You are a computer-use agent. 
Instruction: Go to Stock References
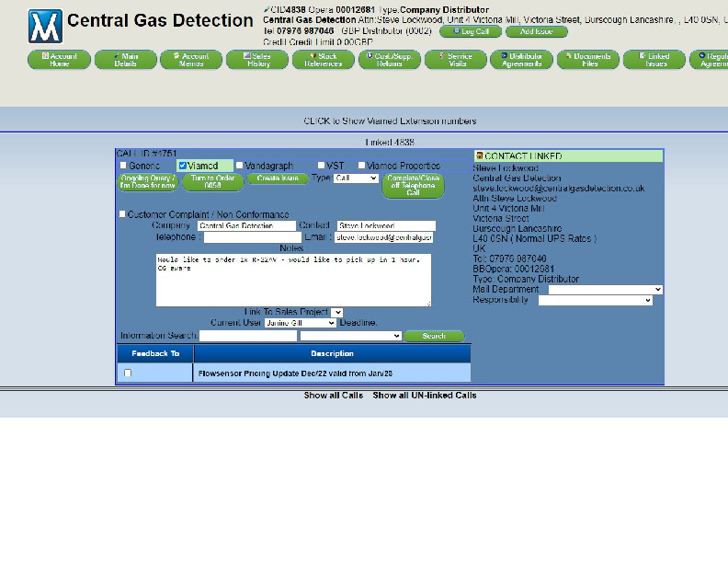pos(324,60)
